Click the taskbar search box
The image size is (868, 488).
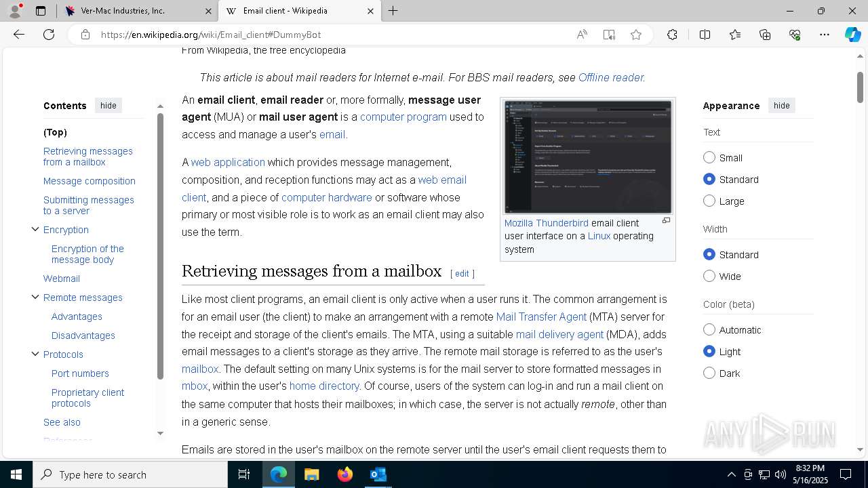coord(130,474)
